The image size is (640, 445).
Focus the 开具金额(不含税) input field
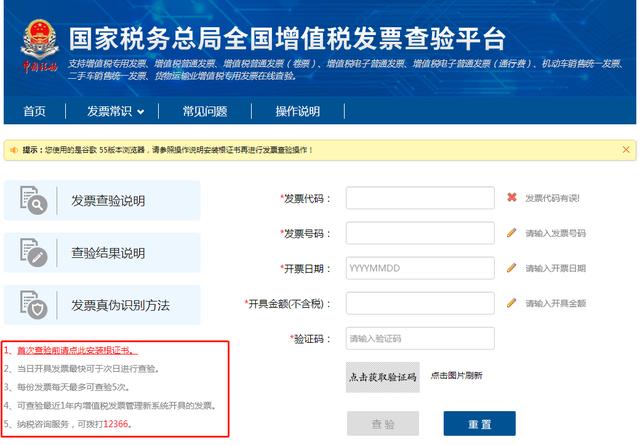pyautogui.click(x=420, y=303)
